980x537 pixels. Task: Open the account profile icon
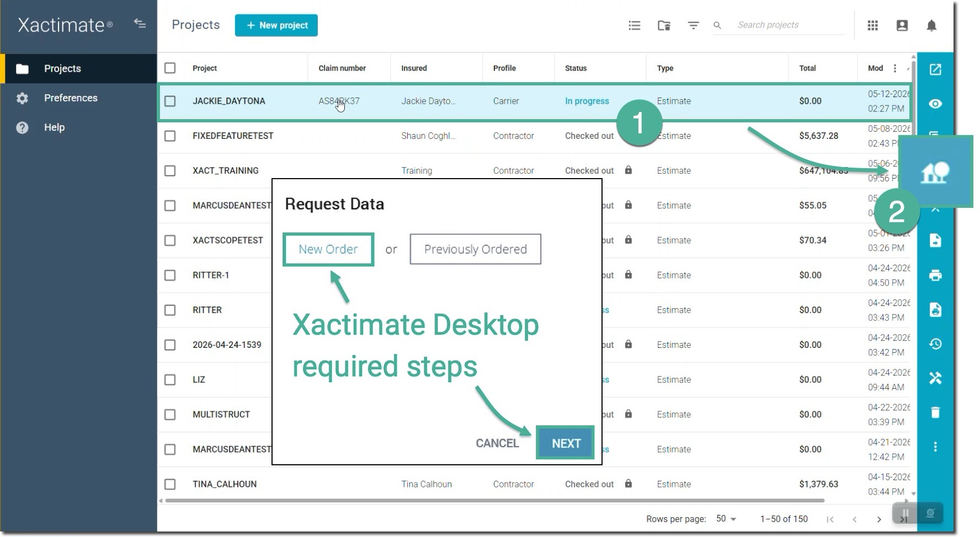(902, 25)
